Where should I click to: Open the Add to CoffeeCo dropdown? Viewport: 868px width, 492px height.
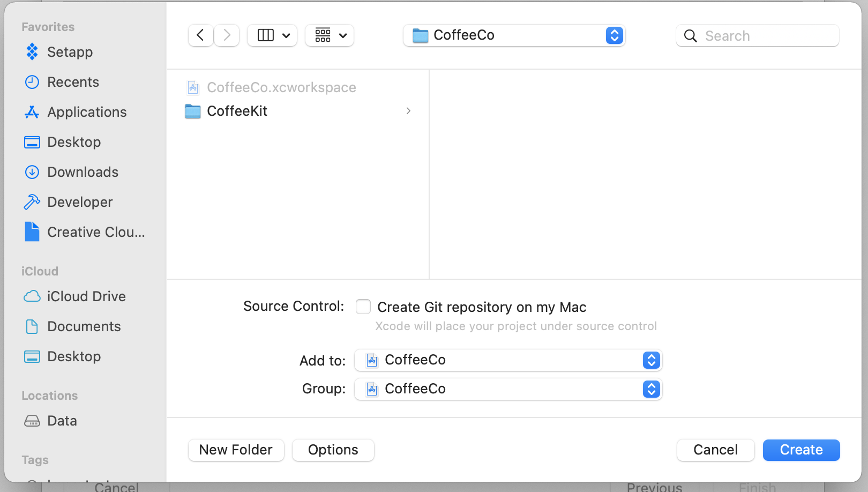tap(508, 360)
